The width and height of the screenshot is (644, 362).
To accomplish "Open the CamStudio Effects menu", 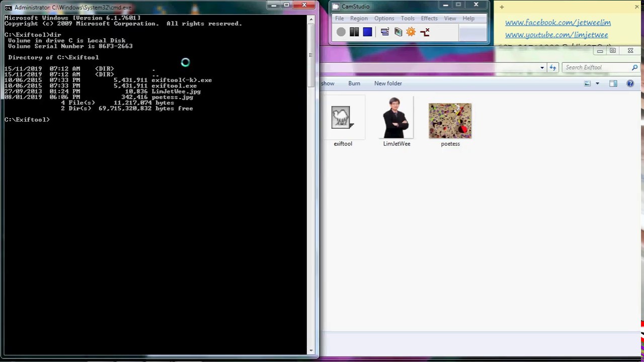I will [x=429, y=19].
